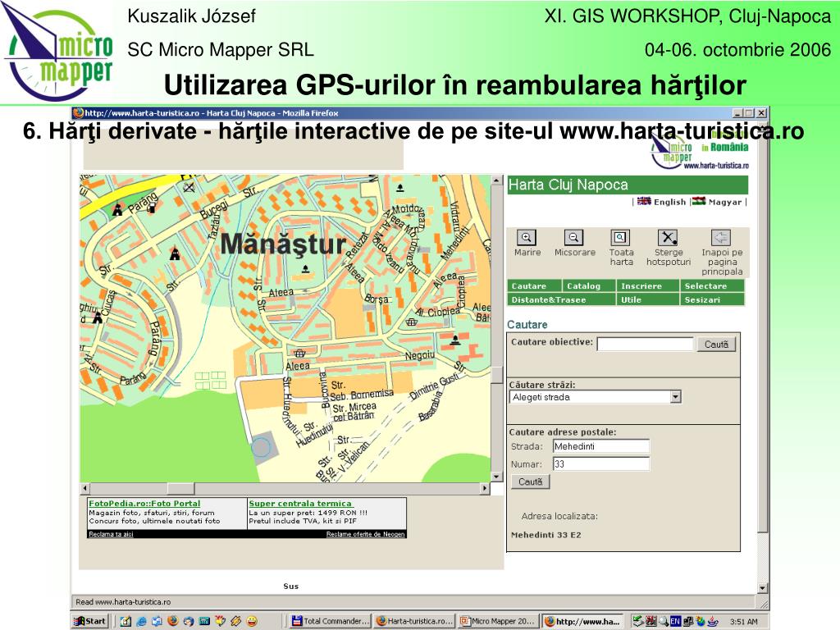Switch to Micro Mapper 20... taskbar window
Screen dimensions: 840x630
tap(498, 622)
